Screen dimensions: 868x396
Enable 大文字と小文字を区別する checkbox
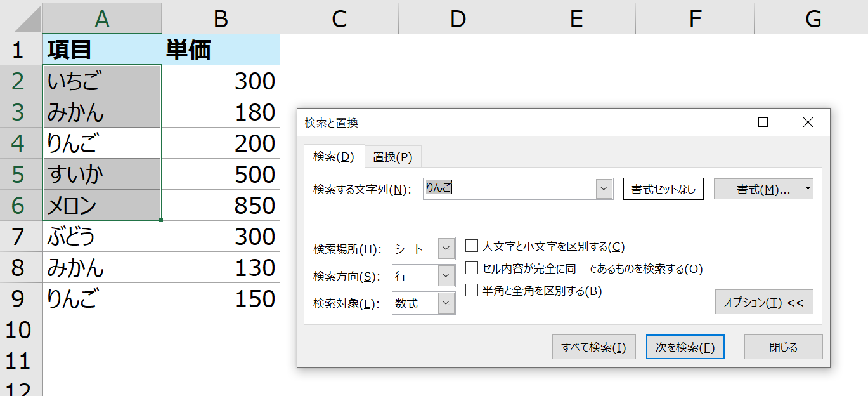click(472, 246)
